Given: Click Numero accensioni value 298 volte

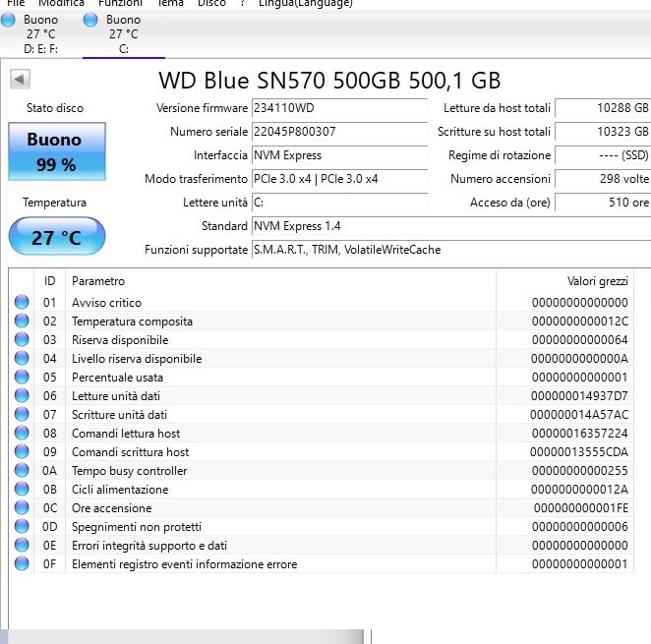Looking at the screenshot, I should pos(603,179).
